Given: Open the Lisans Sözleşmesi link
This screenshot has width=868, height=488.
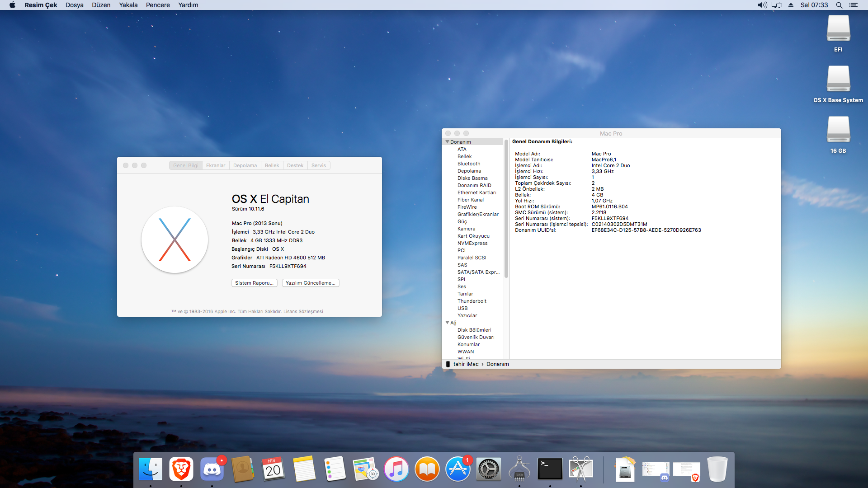Looking at the screenshot, I should 303,311.
